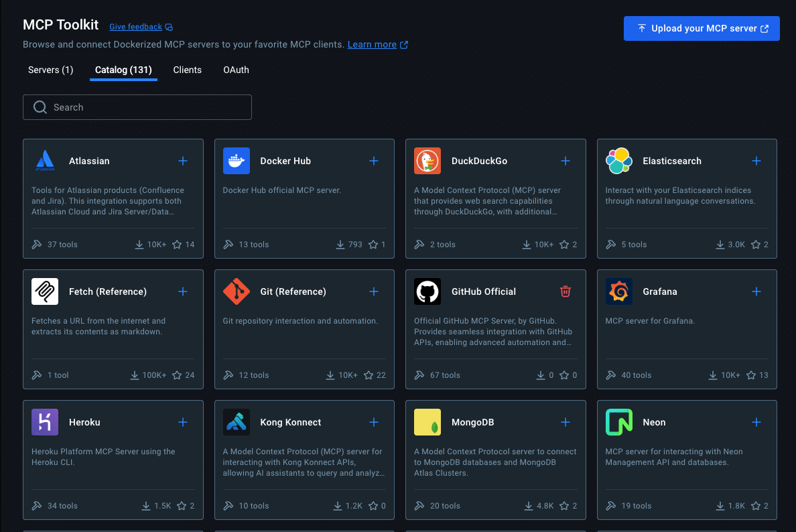Add the Neon server using its plus icon
Image resolution: width=796 pixels, height=532 pixels.
tap(756, 422)
